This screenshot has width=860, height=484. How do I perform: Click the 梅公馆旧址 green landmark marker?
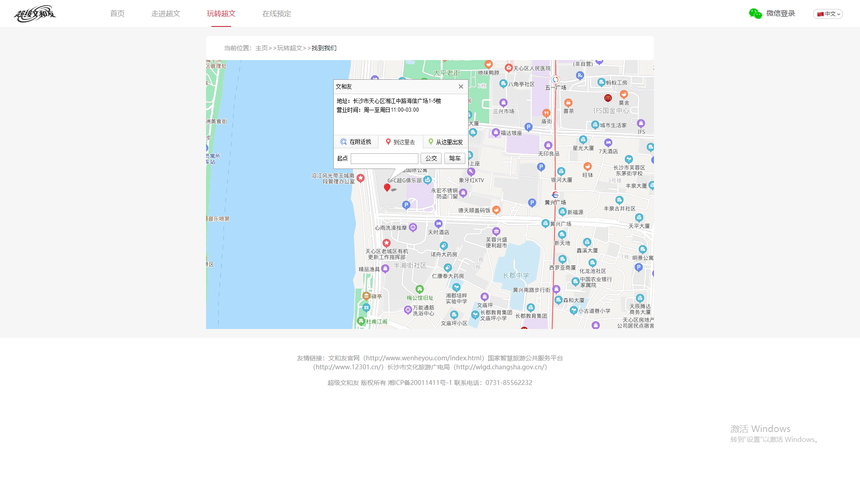[x=420, y=289]
